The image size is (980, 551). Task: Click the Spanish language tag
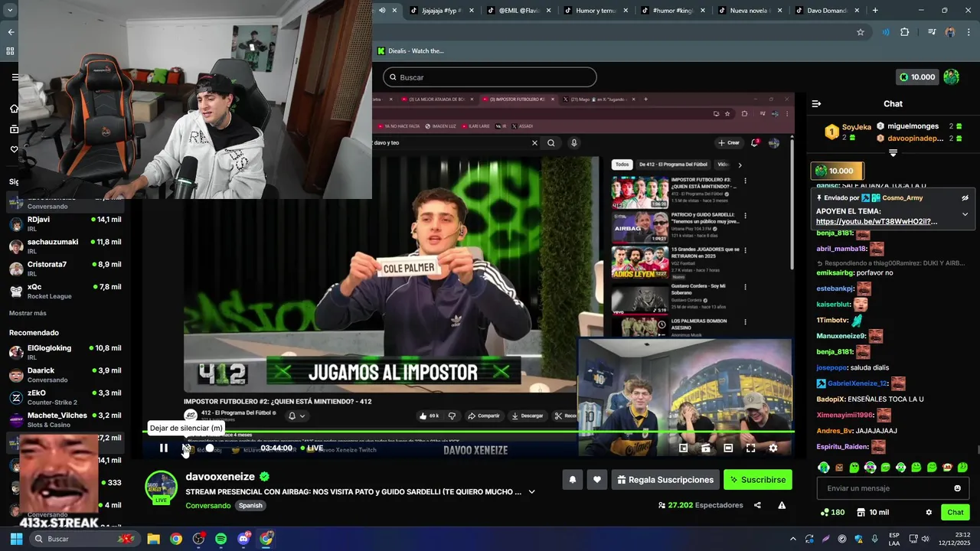(250, 506)
